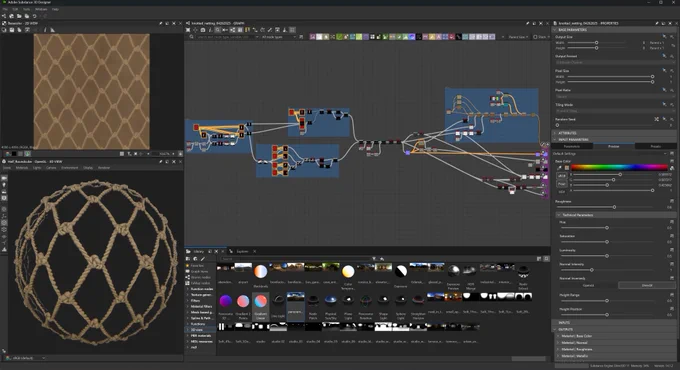Image resolution: width=680 pixels, height=370 pixels.
Task: Select the Blackbody library thumbnail
Action: pos(261,275)
